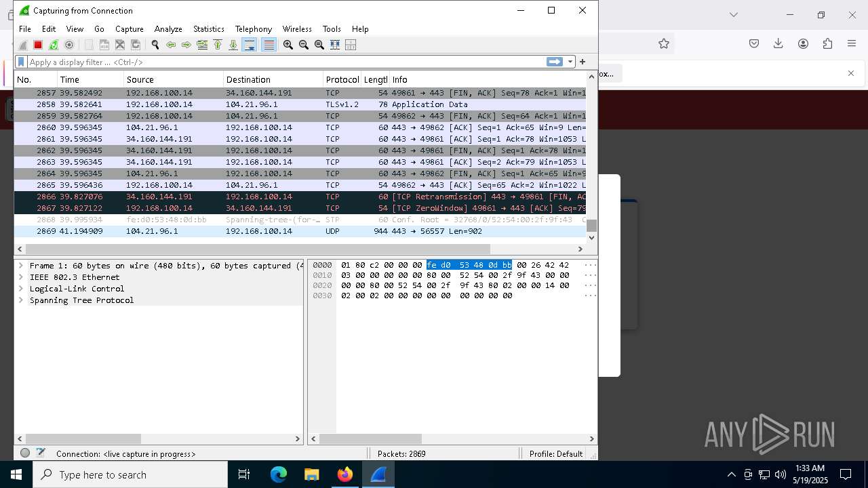Click the open capture file icon
868x488 pixels.
(x=89, y=45)
